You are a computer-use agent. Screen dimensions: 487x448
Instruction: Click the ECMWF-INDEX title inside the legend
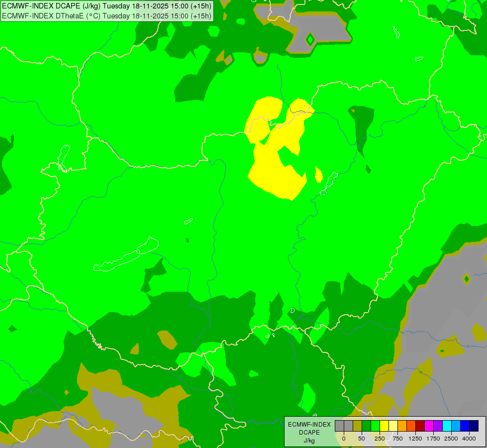click(309, 425)
